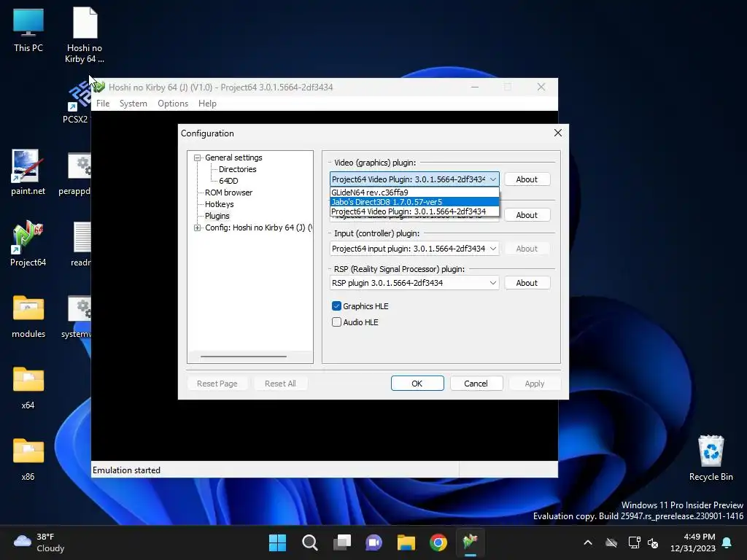Open paint.net desktop shortcut
This screenshot has width=747, height=560.
click(x=28, y=172)
